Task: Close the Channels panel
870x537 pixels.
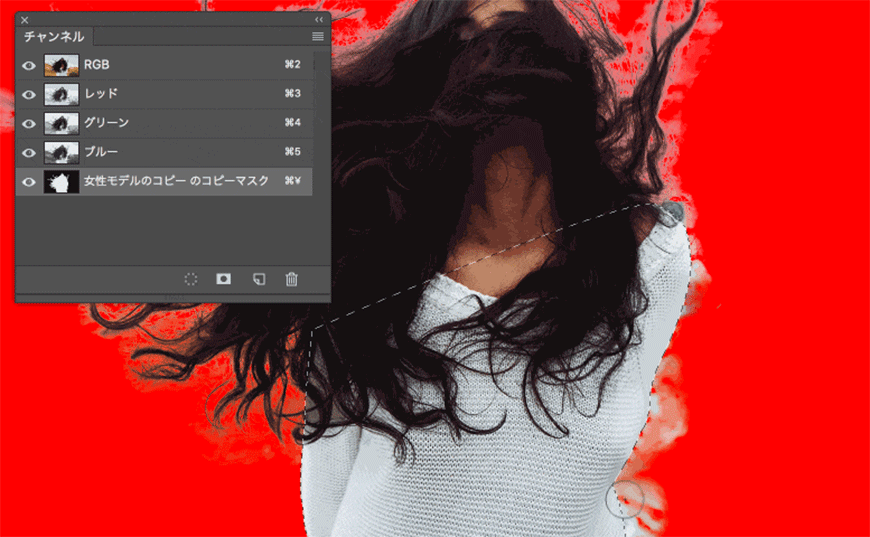Action: pyautogui.click(x=25, y=20)
